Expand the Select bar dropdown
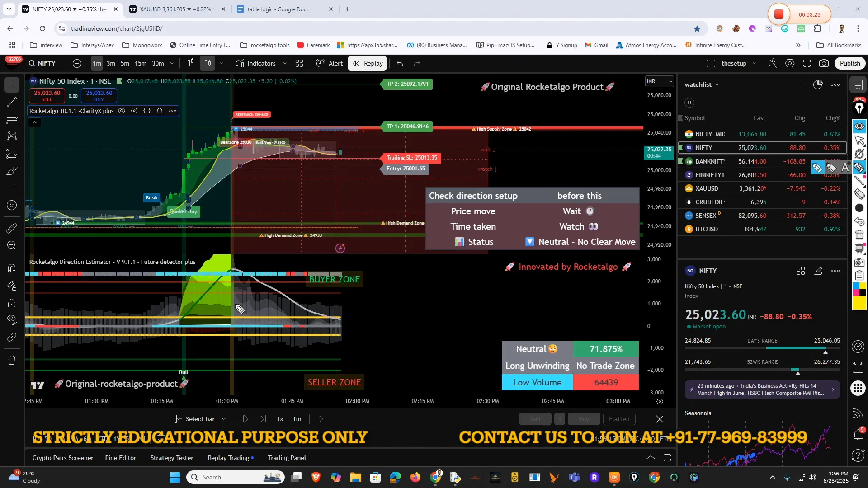 [x=224, y=419]
